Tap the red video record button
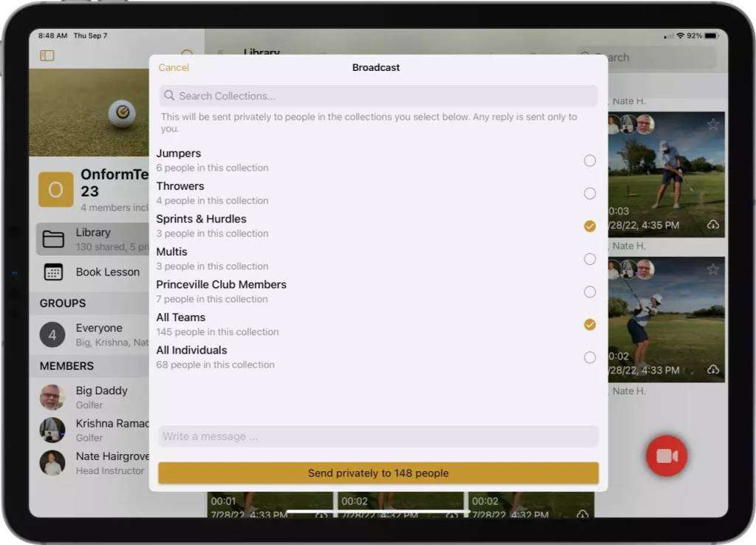Viewport: 756px width, 545px height. (x=667, y=456)
